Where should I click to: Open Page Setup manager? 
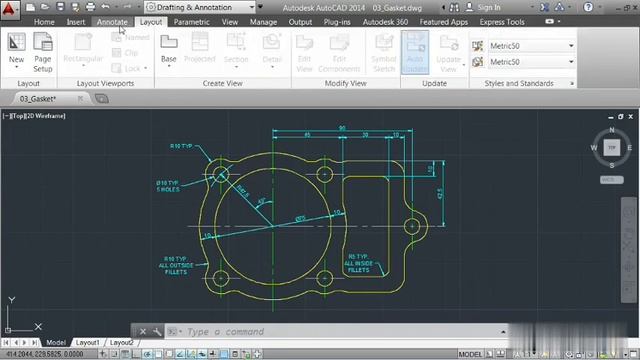[42, 52]
